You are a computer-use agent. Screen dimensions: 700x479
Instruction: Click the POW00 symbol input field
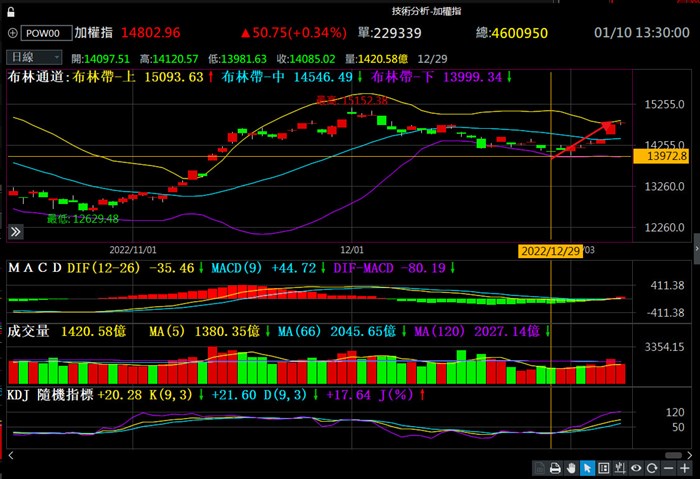pos(43,33)
